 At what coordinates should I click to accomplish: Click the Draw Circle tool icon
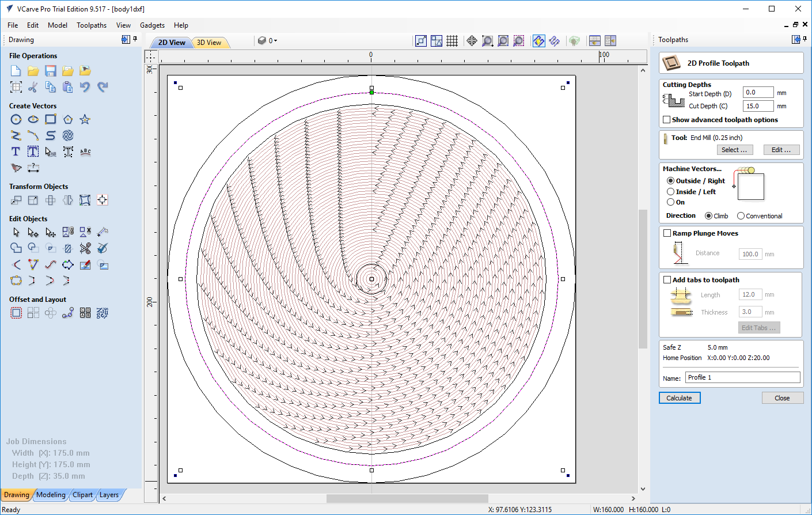[x=16, y=119]
